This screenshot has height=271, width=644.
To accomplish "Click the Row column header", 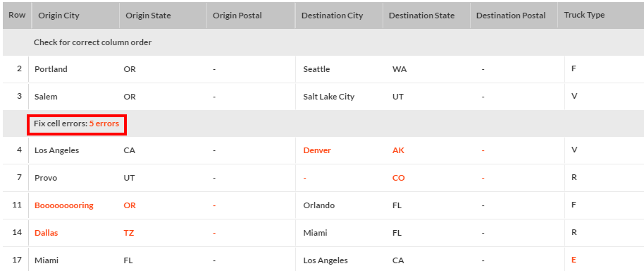I will 17,15.
